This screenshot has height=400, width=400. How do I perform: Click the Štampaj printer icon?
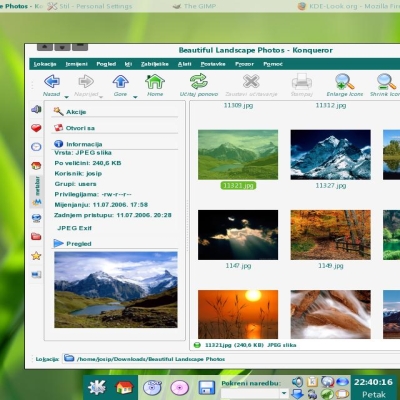tap(302, 82)
